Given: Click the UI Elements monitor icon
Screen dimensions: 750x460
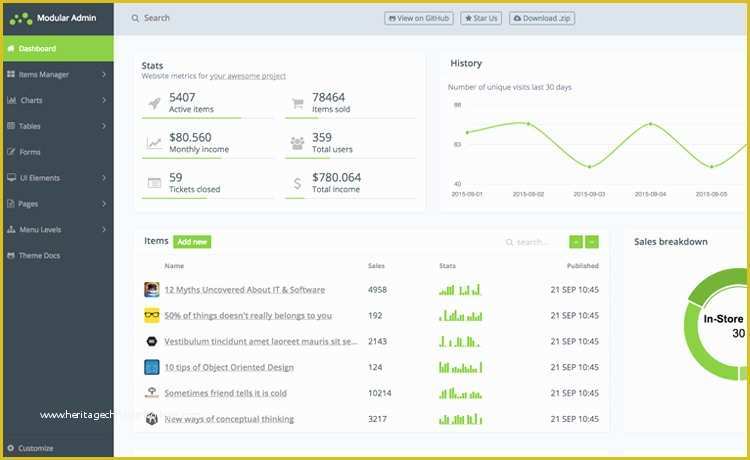Looking at the screenshot, I should coord(11,177).
